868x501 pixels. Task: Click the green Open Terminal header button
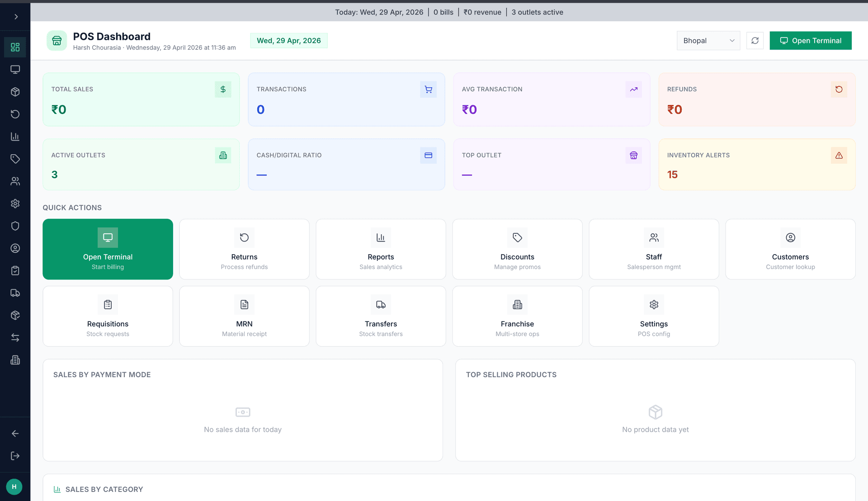tap(811, 41)
